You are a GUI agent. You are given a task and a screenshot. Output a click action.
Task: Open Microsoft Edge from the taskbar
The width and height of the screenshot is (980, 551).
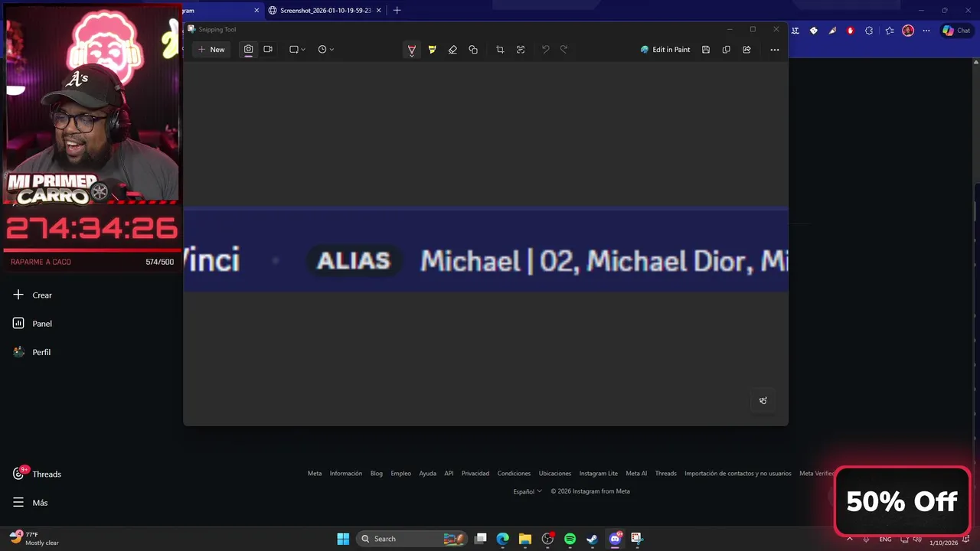click(502, 539)
